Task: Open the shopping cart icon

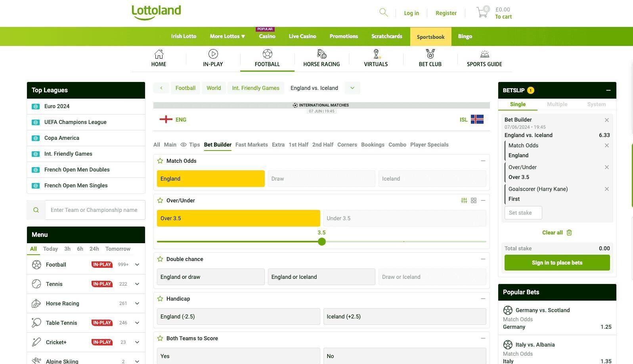Action: point(482,13)
